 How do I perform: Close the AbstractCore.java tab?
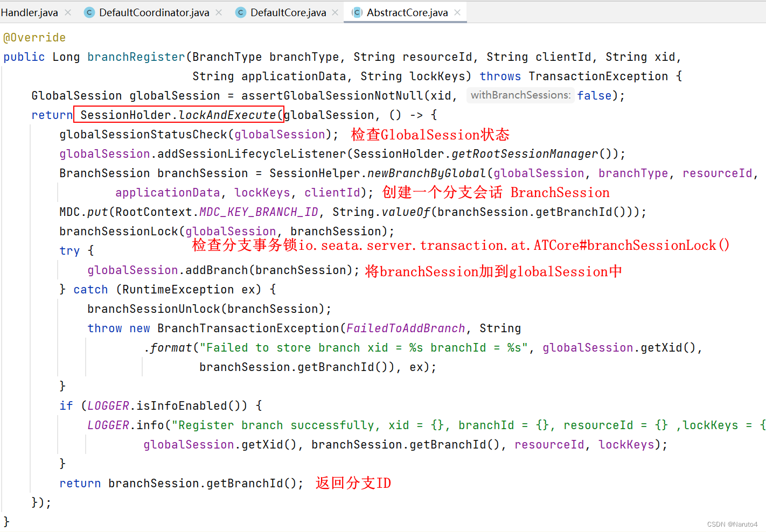[x=457, y=12]
